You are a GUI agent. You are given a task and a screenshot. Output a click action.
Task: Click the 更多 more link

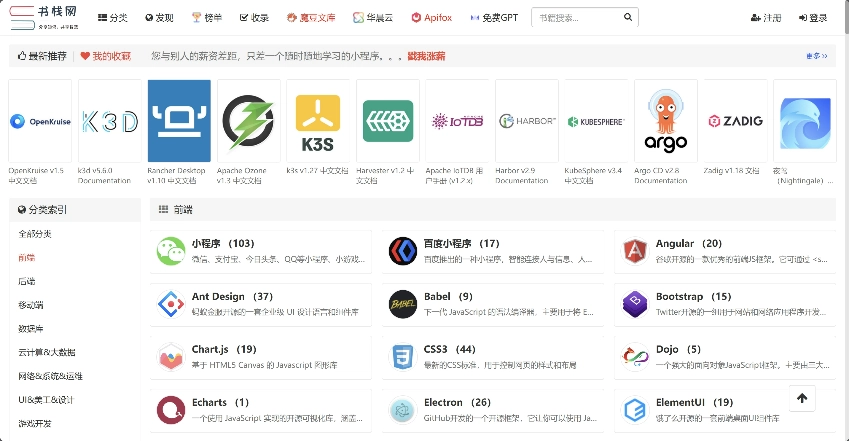pos(816,56)
